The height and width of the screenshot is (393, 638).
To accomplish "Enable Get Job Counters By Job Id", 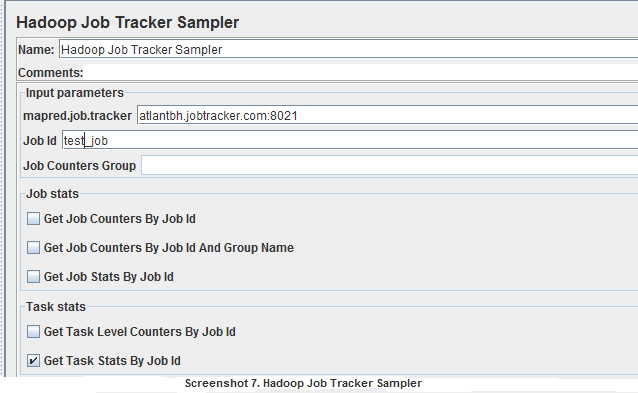I will [33, 219].
